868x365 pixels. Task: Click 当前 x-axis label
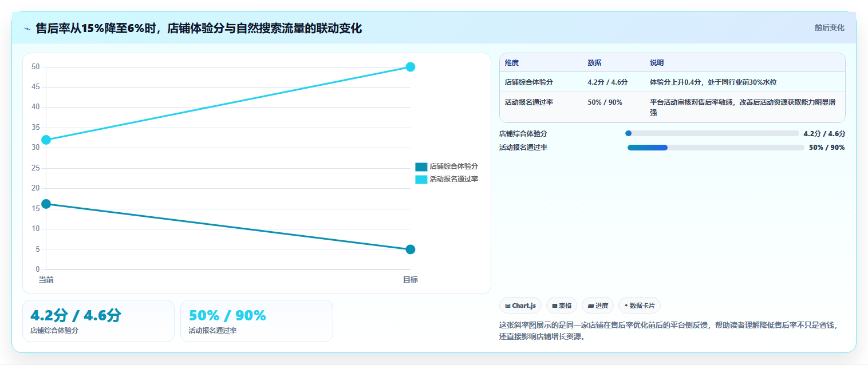point(46,280)
